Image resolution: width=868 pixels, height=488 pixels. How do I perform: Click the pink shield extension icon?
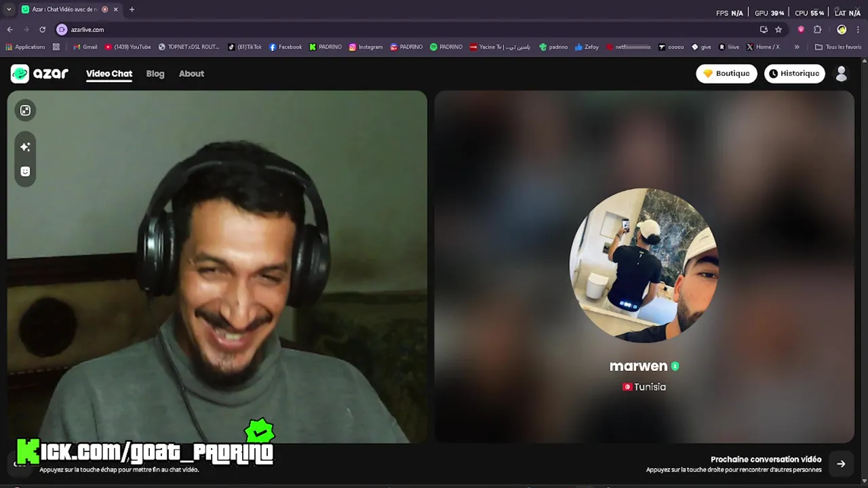pos(801,29)
